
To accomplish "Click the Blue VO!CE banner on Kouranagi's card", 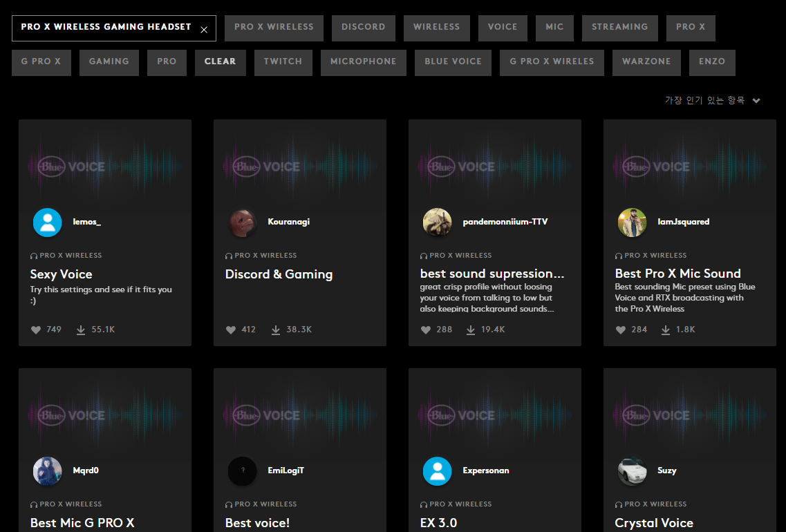I will coord(300,166).
